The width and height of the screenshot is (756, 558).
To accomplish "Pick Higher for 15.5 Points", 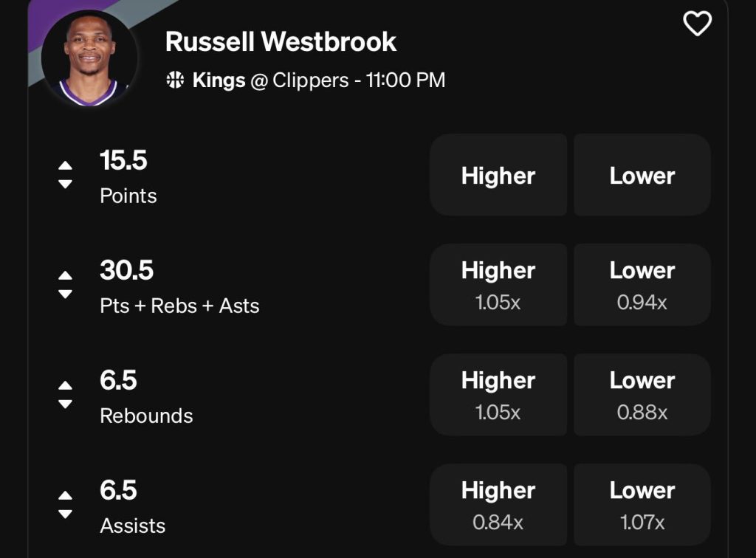I will pos(498,175).
